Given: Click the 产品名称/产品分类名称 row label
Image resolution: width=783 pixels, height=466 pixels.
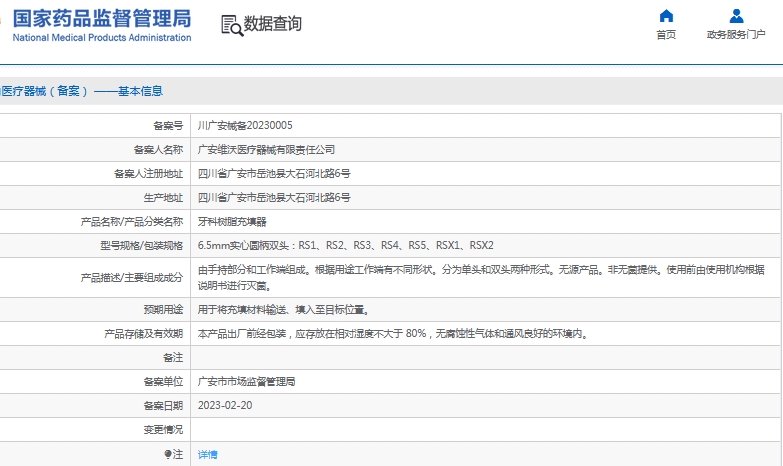Looking at the screenshot, I should click(132, 221).
